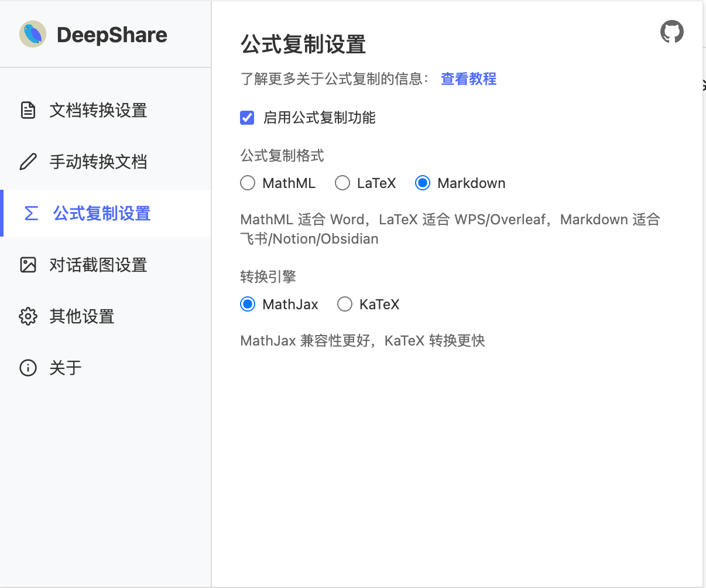Select the MathML copy format
This screenshot has height=588, width=706.
coord(247,183)
